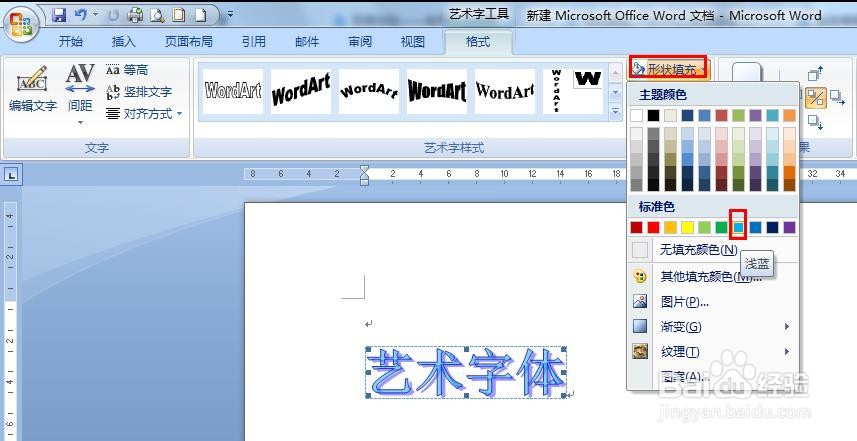Image resolution: width=857 pixels, height=441 pixels.
Task: Choose 图片 picture fill option
Action: point(714,302)
